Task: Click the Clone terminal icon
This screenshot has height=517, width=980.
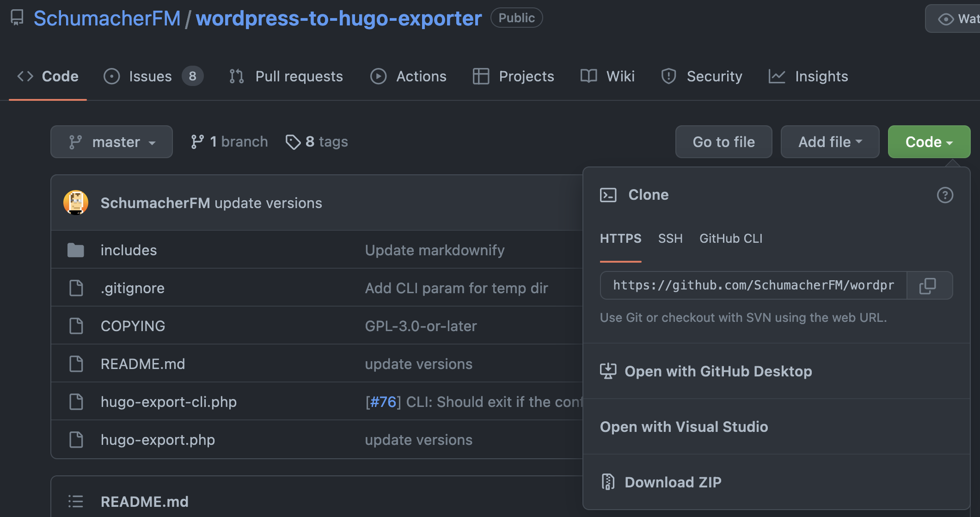Action: point(608,195)
